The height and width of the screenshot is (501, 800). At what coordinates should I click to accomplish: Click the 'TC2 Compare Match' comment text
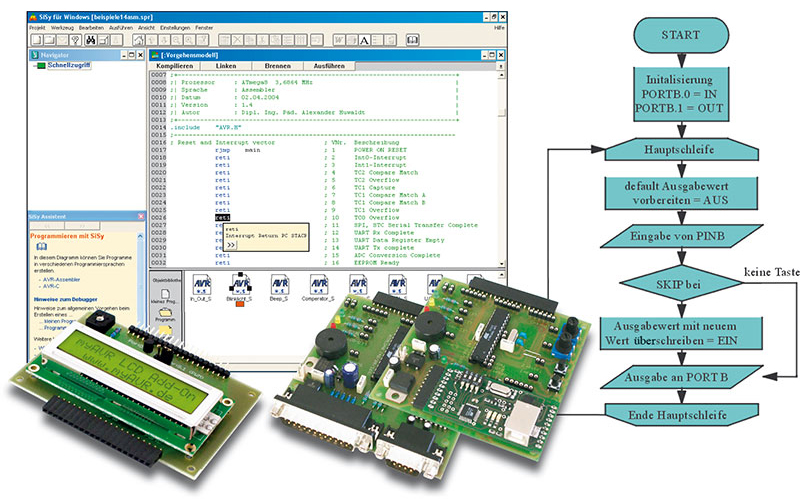[x=386, y=172]
